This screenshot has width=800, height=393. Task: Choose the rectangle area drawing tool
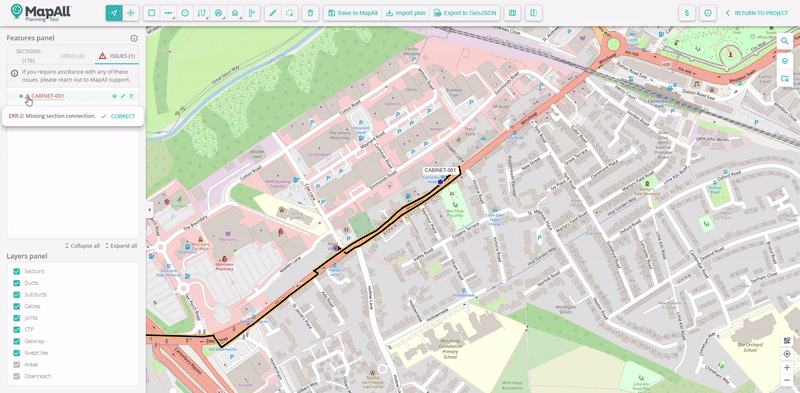tap(151, 13)
